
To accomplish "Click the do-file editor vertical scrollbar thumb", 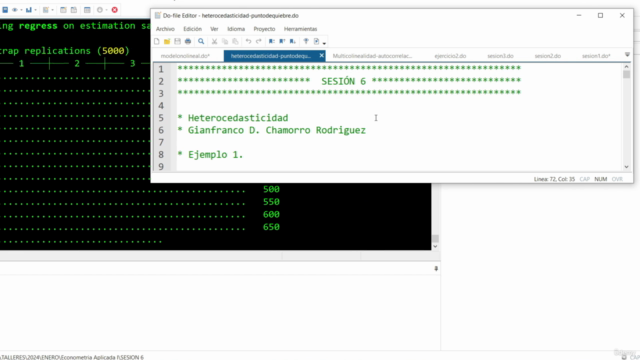I will tap(627, 75).
